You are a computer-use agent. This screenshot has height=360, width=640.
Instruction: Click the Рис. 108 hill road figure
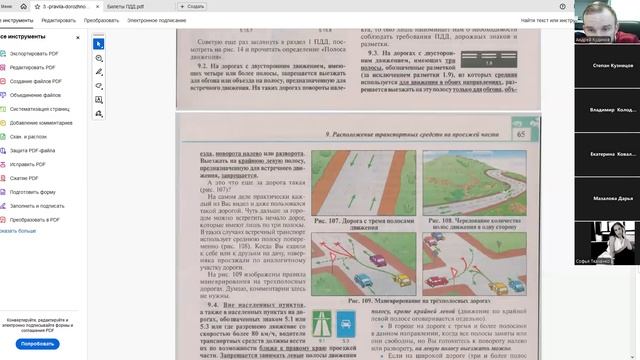tap(475, 183)
